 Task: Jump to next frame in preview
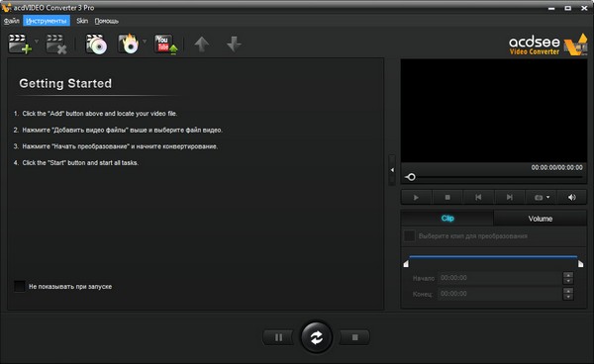pos(510,197)
